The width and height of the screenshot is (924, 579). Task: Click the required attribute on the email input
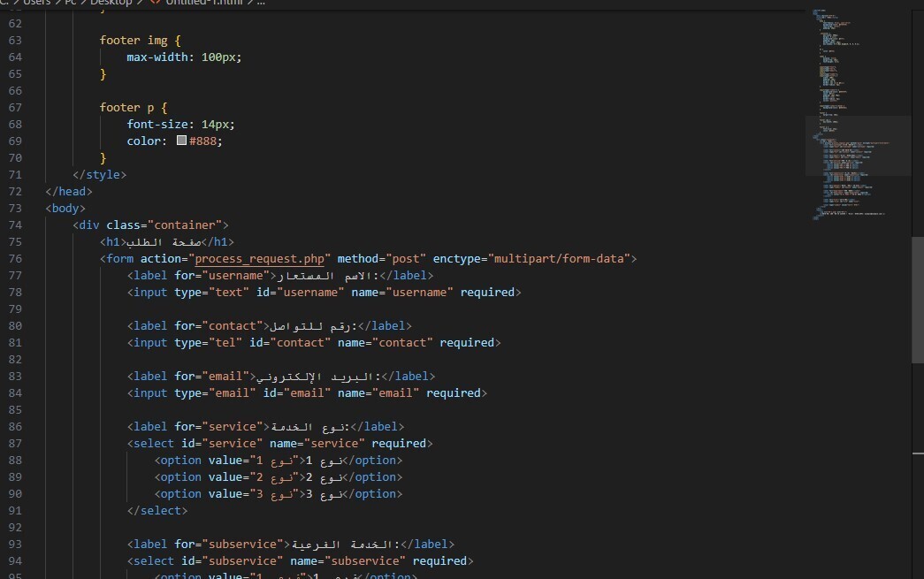click(455, 392)
